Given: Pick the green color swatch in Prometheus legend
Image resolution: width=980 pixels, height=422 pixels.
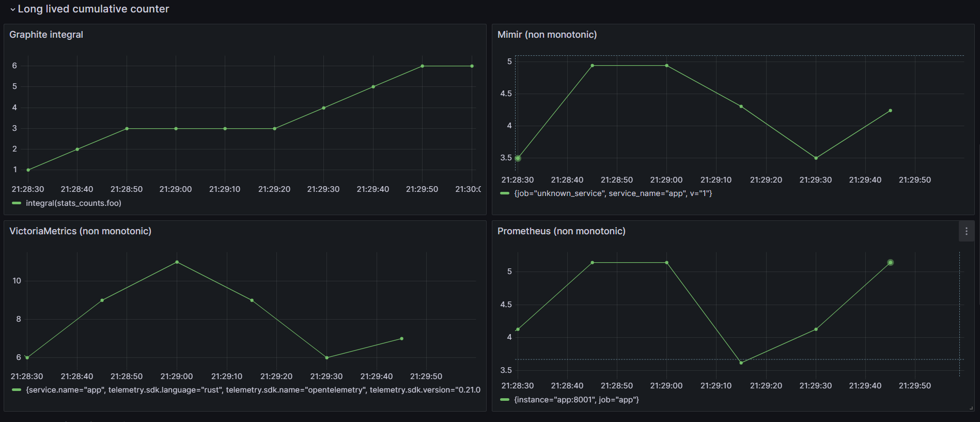Looking at the screenshot, I should (505, 400).
